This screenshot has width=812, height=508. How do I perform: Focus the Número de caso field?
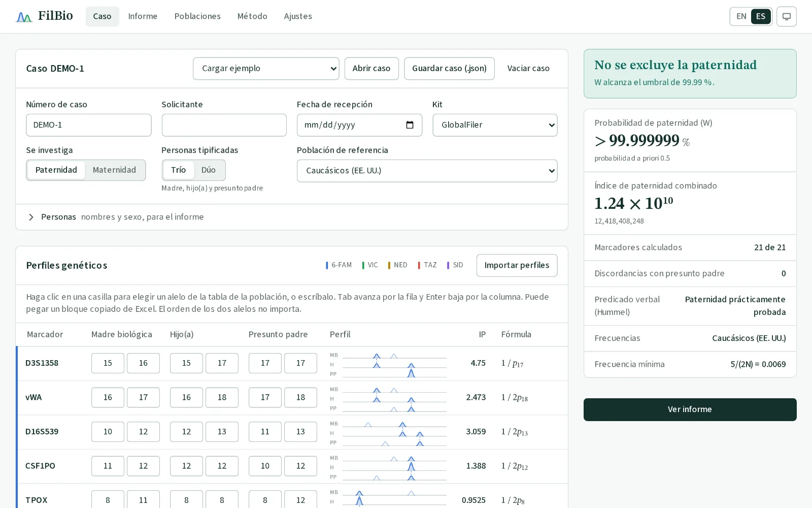[x=89, y=125]
